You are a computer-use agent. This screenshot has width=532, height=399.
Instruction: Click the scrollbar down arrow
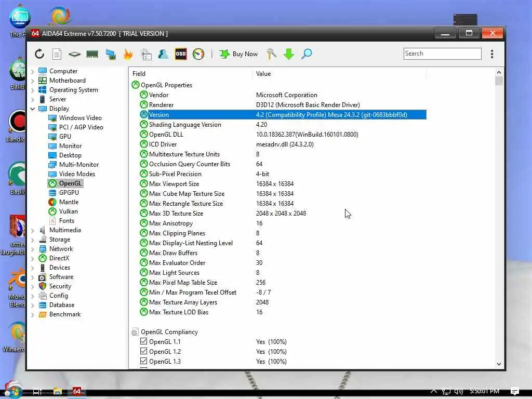pyautogui.click(x=499, y=364)
